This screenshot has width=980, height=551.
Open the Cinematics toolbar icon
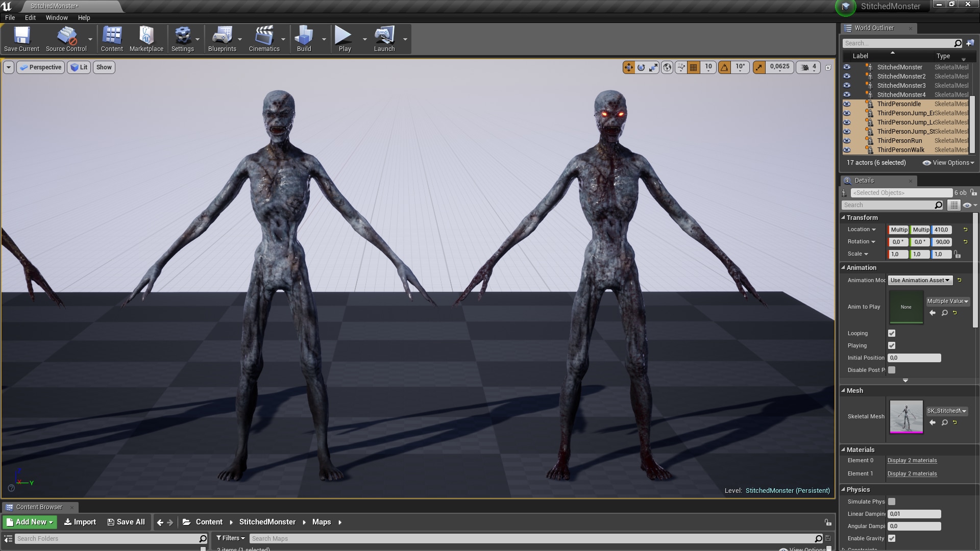pos(264,39)
